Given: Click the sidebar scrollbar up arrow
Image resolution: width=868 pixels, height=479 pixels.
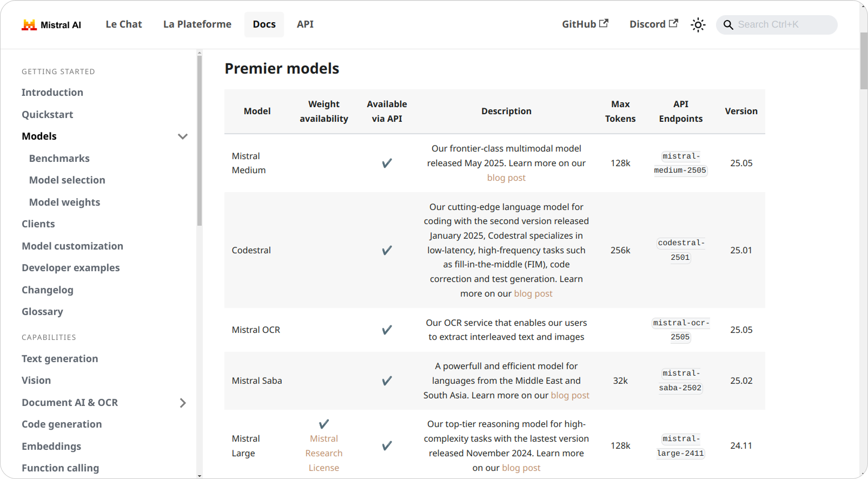Looking at the screenshot, I should (200, 53).
